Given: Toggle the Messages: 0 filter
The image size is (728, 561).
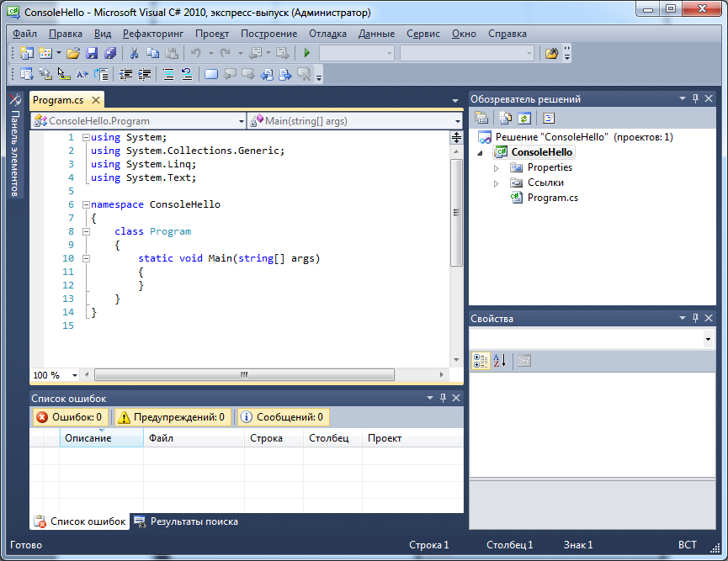Looking at the screenshot, I should [284, 417].
